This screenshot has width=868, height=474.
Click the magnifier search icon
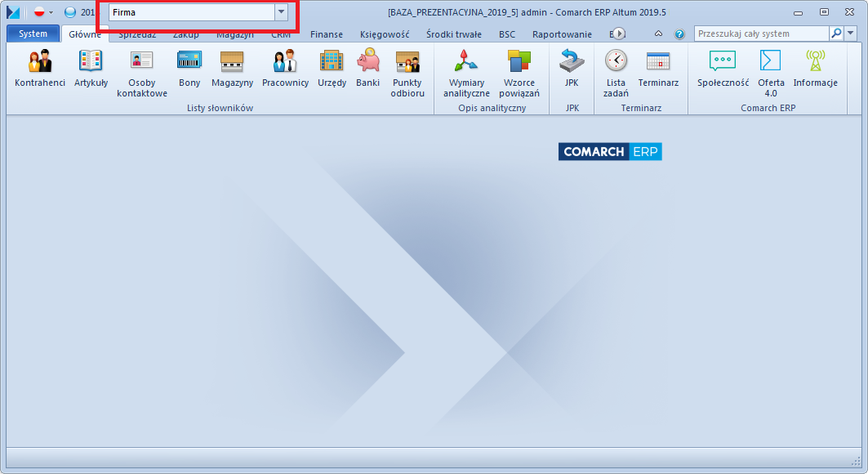[836, 34]
